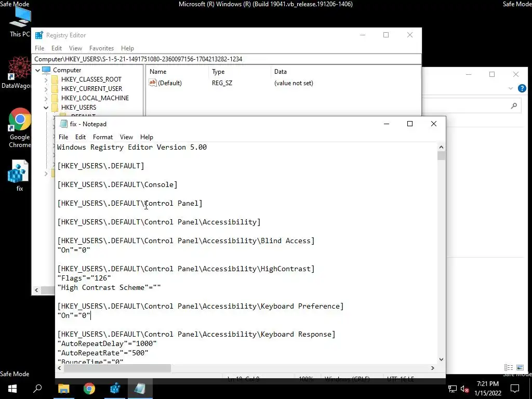Viewport: 532px width, 399px height.
Task: Open taskbar search magnifier
Action: click(37, 388)
